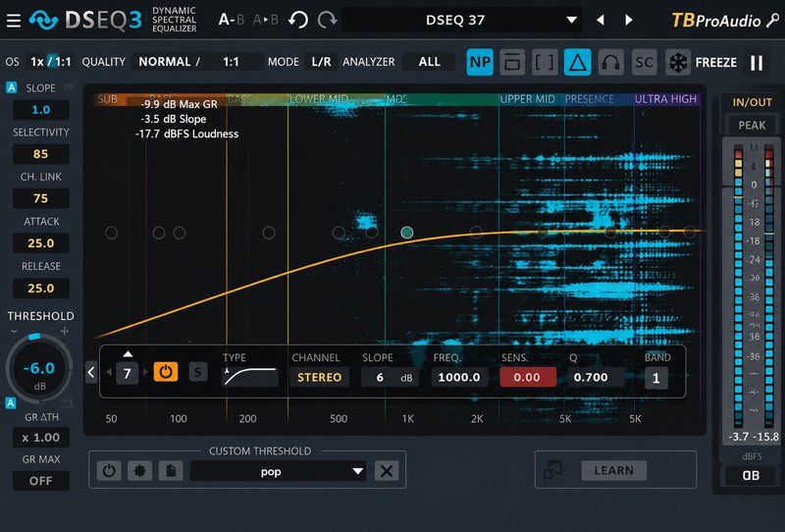Change CHANNEL set to STEREO
This screenshot has width=785, height=532.
320,377
